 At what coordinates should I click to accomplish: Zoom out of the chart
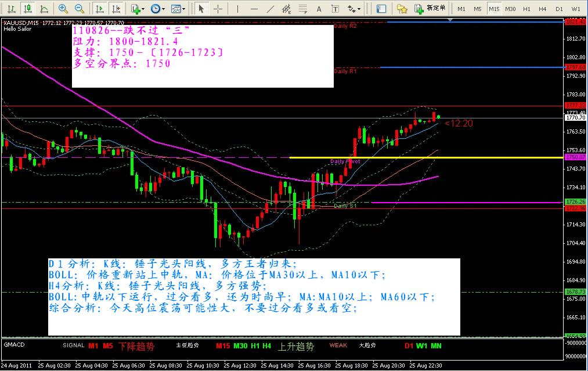point(79,9)
